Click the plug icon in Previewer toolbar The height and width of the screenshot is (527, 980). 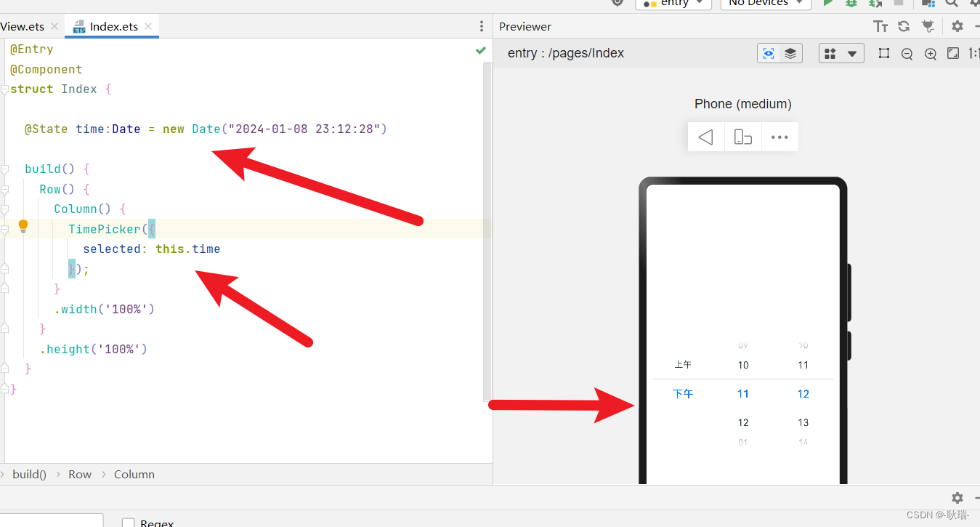(928, 26)
